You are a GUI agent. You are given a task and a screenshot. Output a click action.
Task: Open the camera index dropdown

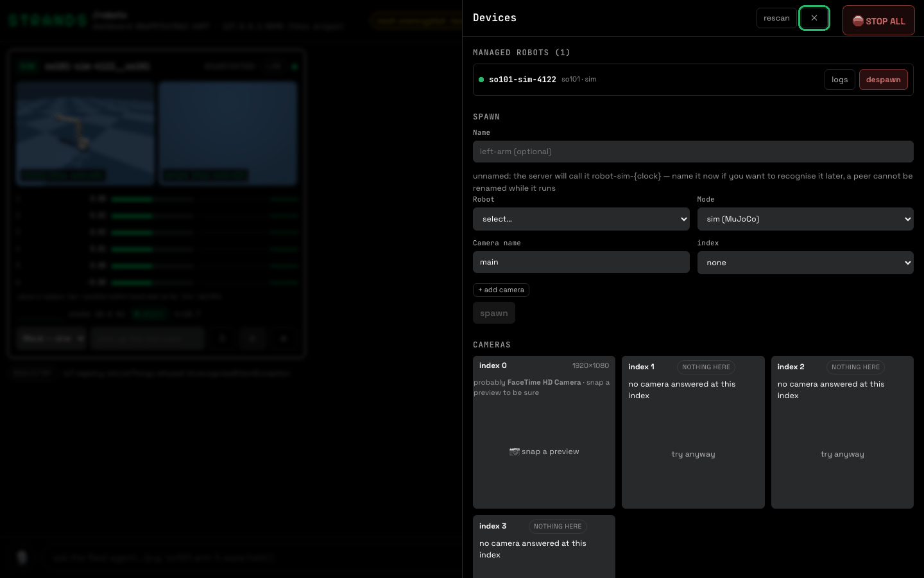click(x=805, y=263)
